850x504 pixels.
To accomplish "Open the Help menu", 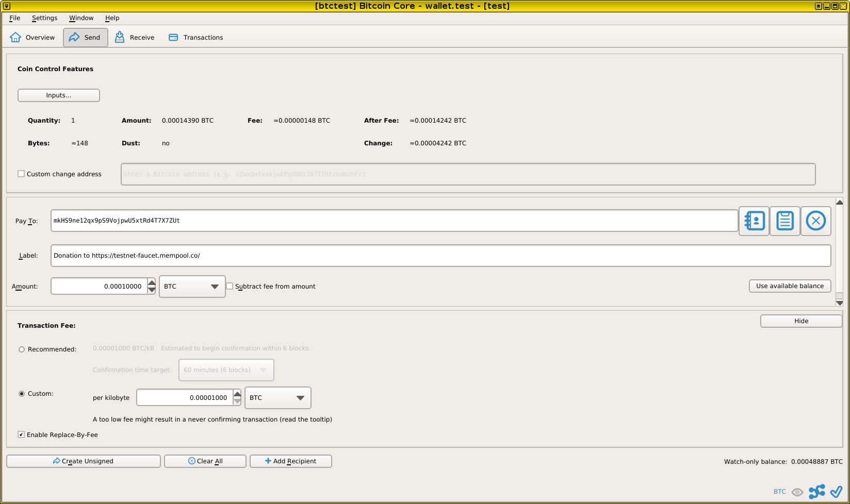I will click(112, 18).
